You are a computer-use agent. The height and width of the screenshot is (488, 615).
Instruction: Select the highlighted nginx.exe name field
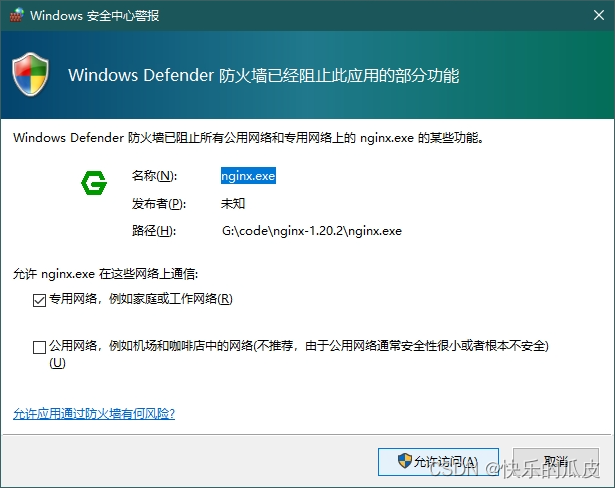click(x=248, y=176)
